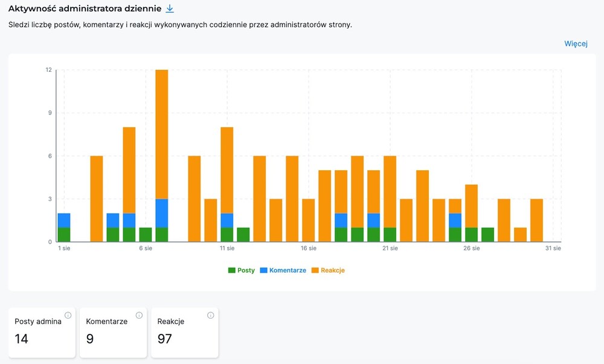Screen dimensions: 604x364
Task: Open the Posty admina card showing 14
Action: pos(42,332)
